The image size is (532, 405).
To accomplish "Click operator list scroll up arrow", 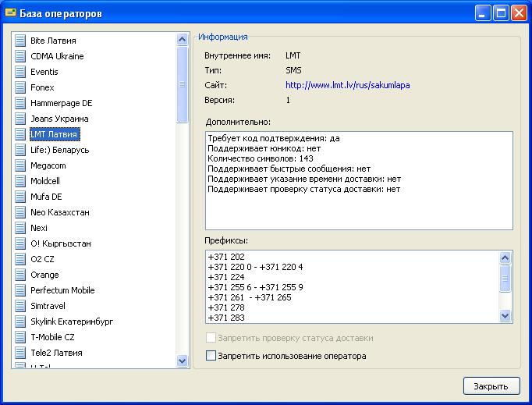I will tap(183, 39).
